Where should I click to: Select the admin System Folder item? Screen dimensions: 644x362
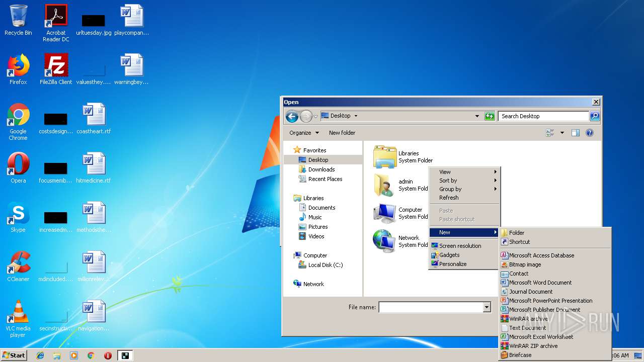click(400, 185)
